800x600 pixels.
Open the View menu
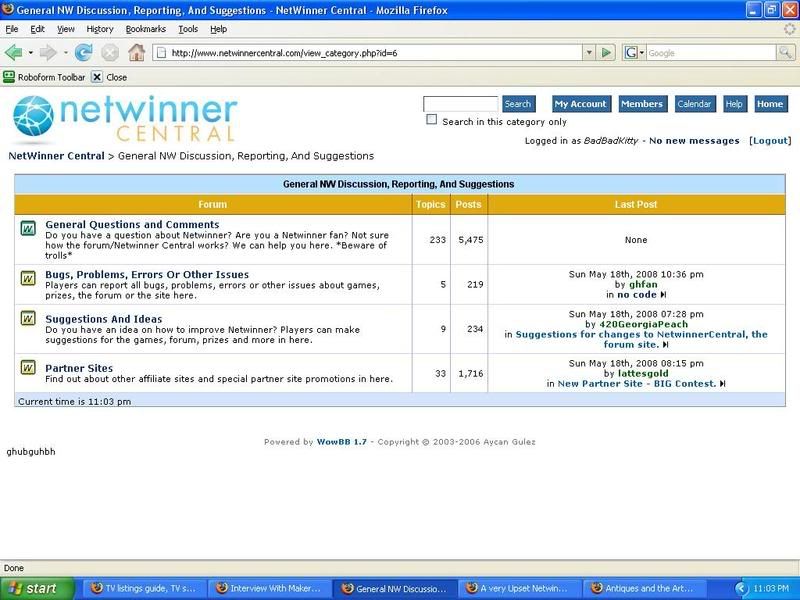(x=65, y=29)
